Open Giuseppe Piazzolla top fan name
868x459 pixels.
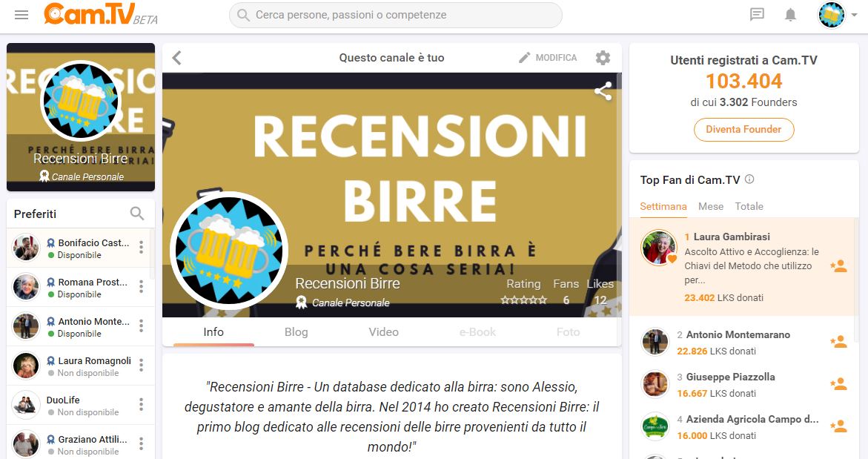[x=730, y=377]
